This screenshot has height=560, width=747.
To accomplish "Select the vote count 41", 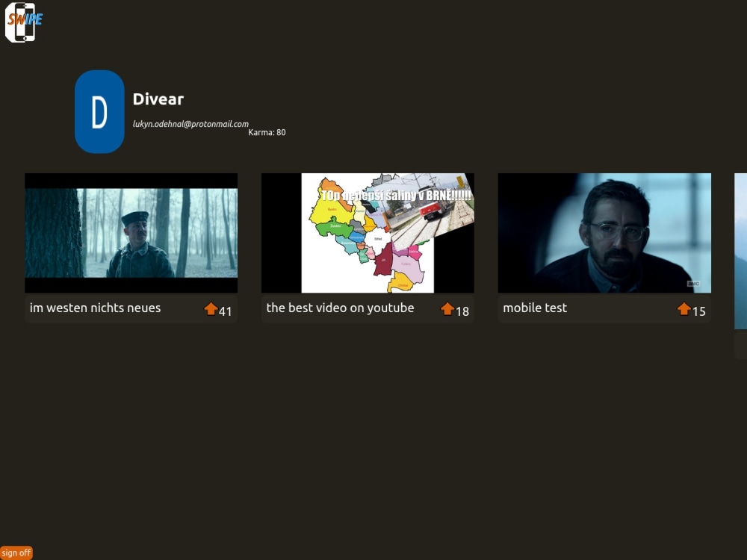I will click(226, 311).
